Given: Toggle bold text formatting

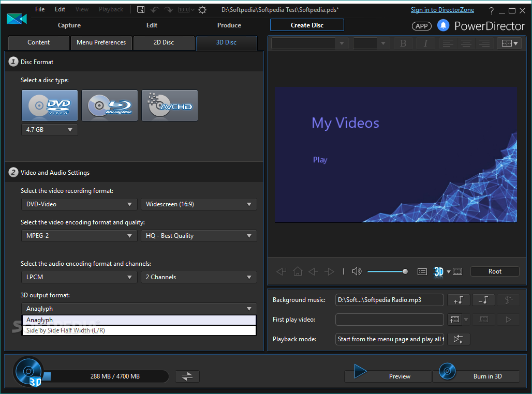Looking at the screenshot, I should click(403, 43).
